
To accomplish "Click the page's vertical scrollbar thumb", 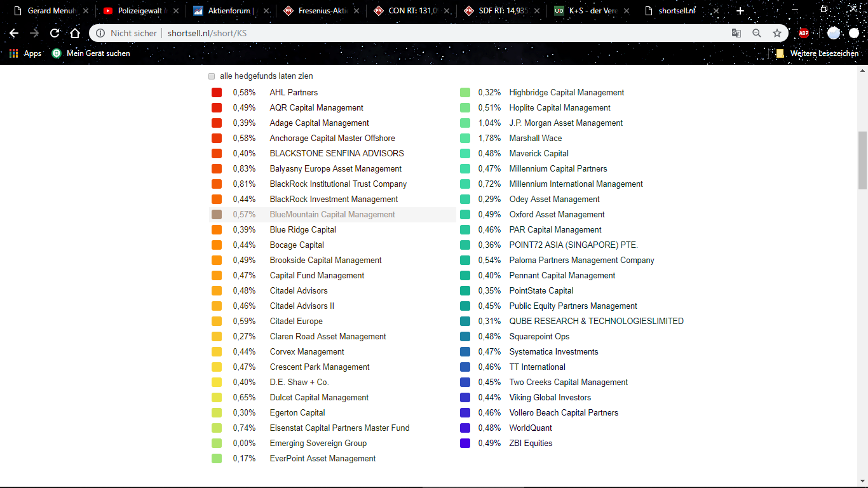I will (862, 160).
